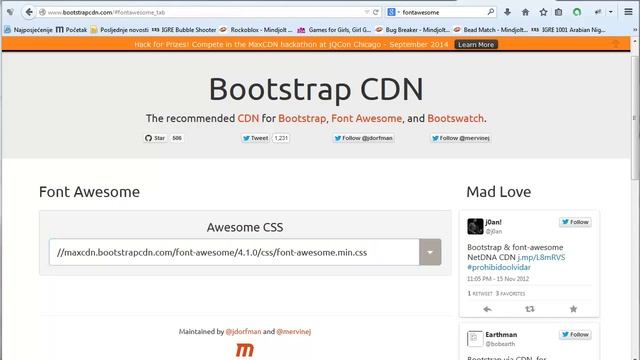Reply to j0an! tweet arrow icon

click(x=487, y=309)
